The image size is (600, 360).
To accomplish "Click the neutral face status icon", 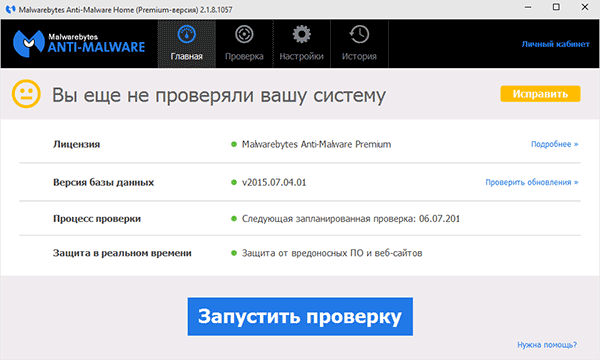I will coord(26,94).
